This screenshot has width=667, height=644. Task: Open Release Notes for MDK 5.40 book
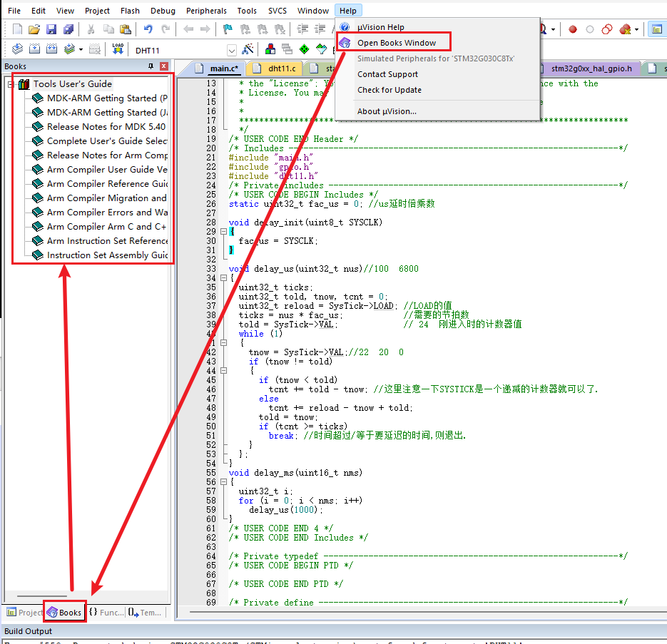coord(106,126)
